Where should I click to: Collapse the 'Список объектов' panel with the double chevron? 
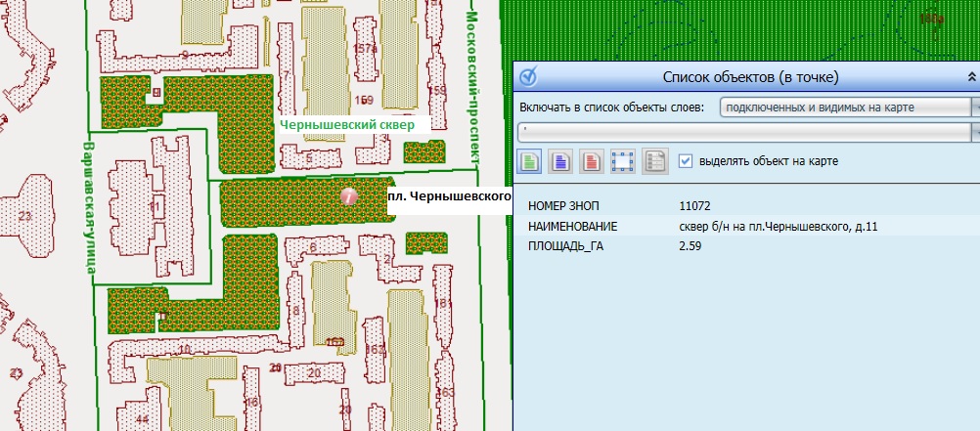(971, 76)
